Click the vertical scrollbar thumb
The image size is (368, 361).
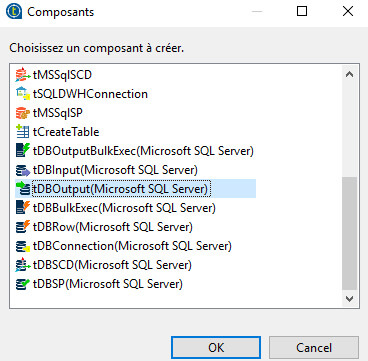click(349, 233)
